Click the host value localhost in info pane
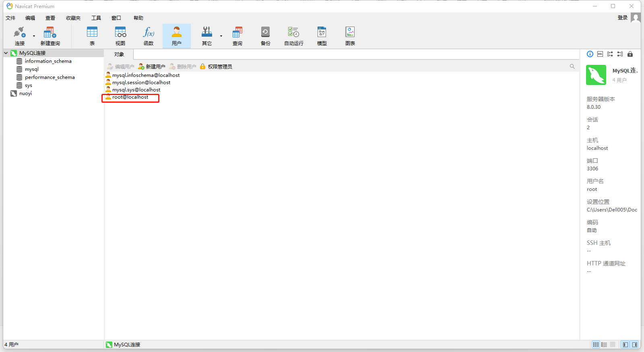644x352 pixels. click(597, 148)
